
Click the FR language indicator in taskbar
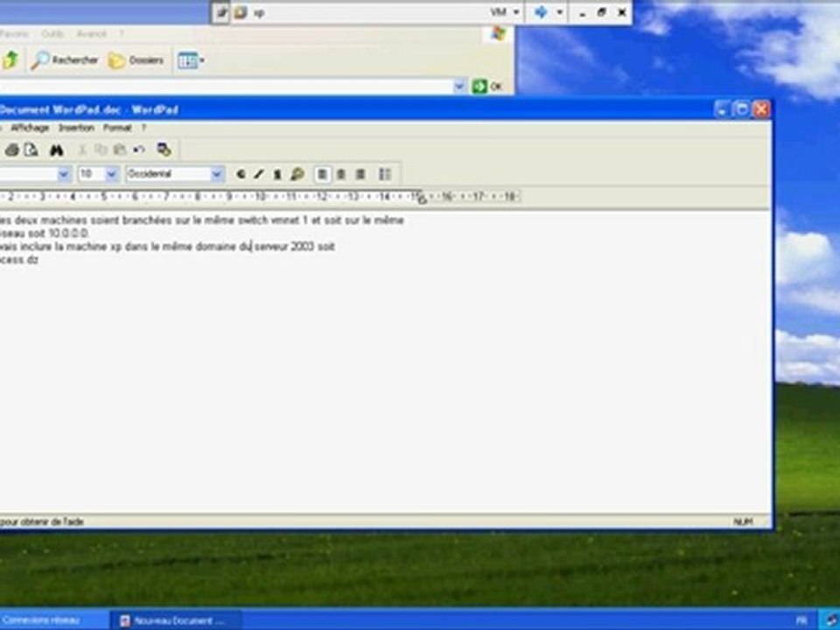pyautogui.click(x=801, y=621)
